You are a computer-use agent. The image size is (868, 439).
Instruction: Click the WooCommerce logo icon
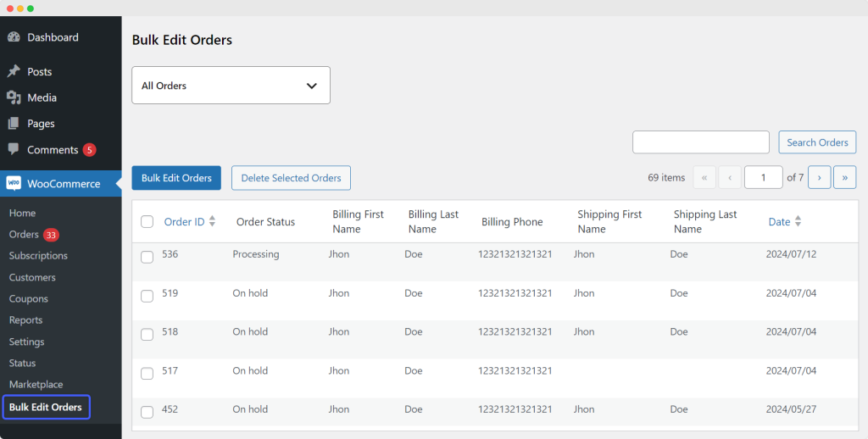point(14,184)
